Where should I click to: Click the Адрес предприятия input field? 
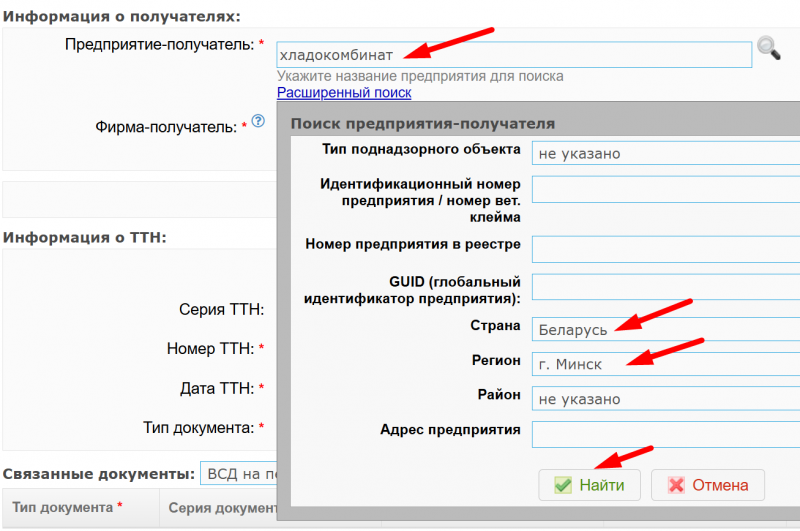coord(666,434)
